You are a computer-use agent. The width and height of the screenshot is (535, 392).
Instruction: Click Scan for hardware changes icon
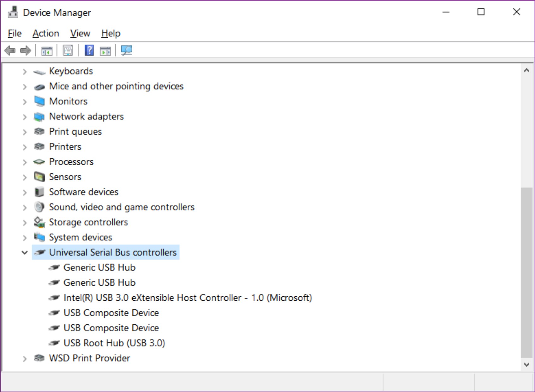click(127, 51)
